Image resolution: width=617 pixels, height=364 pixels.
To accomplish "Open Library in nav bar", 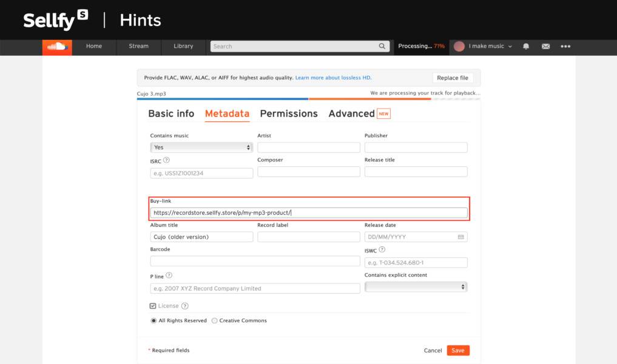I will pyautogui.click(x=183, y=47).
